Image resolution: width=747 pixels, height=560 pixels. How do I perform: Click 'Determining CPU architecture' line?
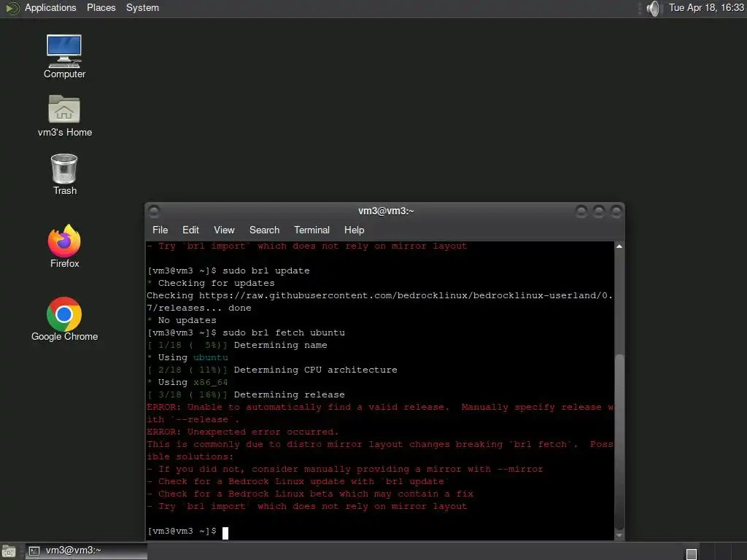tap(273, 370)
